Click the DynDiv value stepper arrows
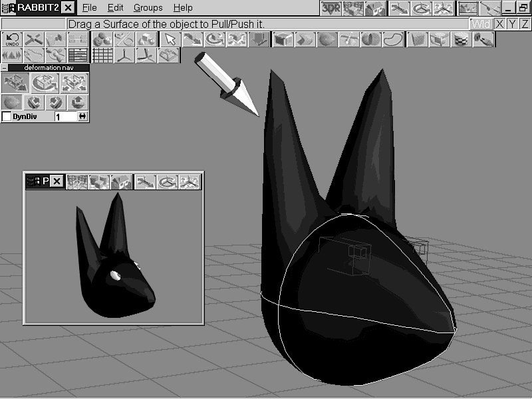This screenshot has height=399, width=532. point(82,116)
